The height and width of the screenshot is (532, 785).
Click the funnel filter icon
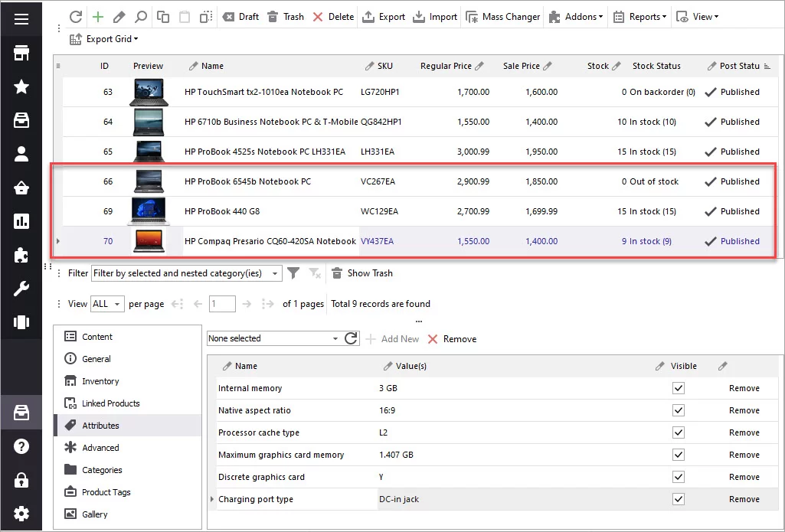293,273
